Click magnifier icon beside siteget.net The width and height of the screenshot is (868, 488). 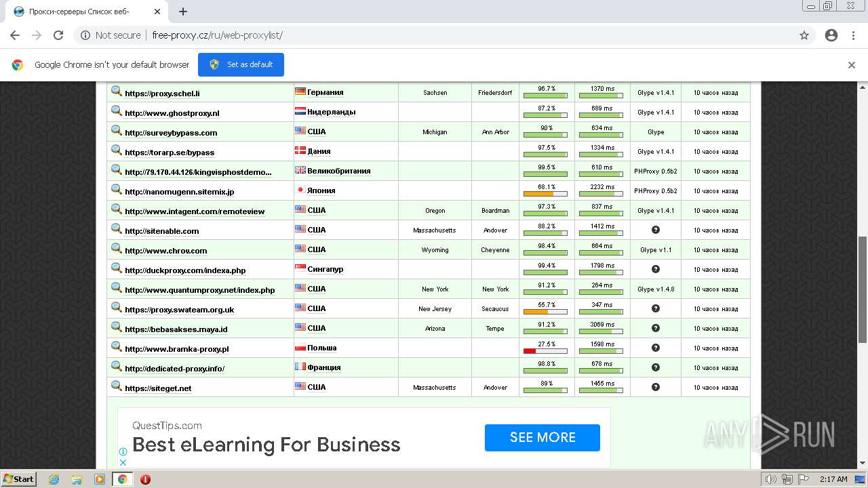117,386
